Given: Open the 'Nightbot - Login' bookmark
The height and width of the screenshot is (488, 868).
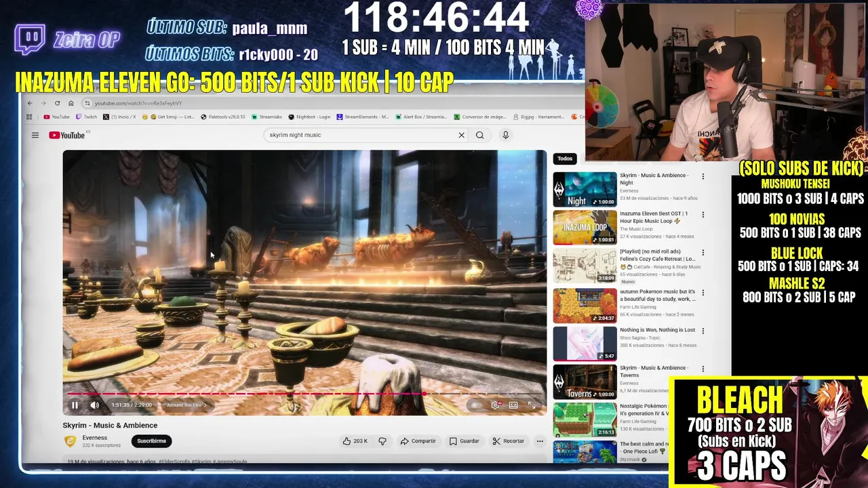Looking at the screenshot, I should click(x=311, y=117).
